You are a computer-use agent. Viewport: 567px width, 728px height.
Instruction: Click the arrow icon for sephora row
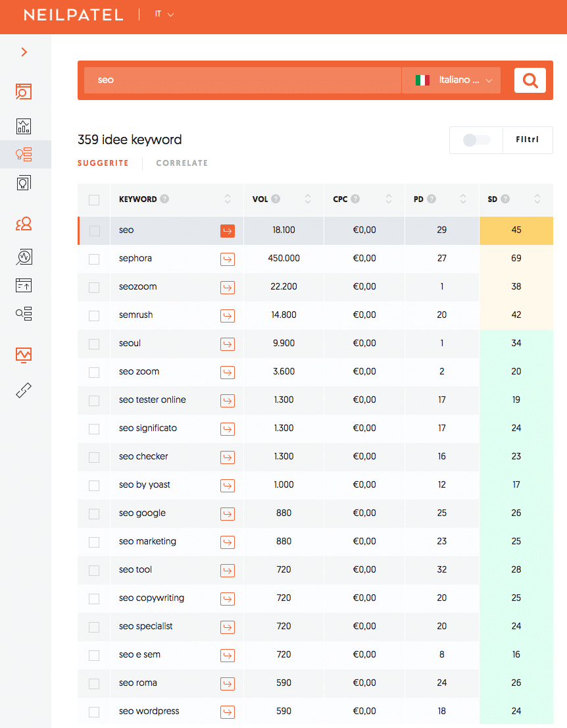pyautogui.click(x=228, y=259)
